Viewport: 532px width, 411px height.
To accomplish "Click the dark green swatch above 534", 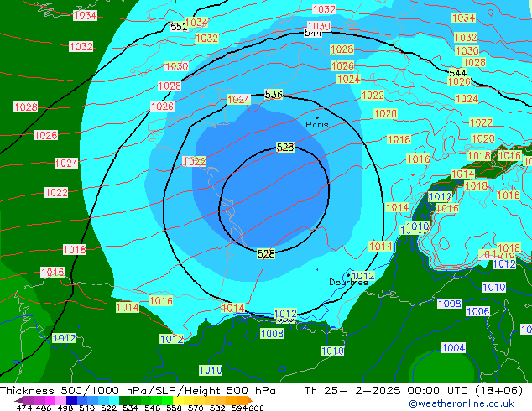I will (125, 400).
